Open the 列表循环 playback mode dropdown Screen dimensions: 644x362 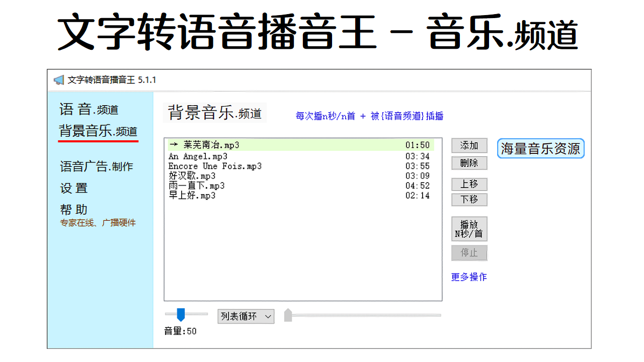[x=246, y=316]
